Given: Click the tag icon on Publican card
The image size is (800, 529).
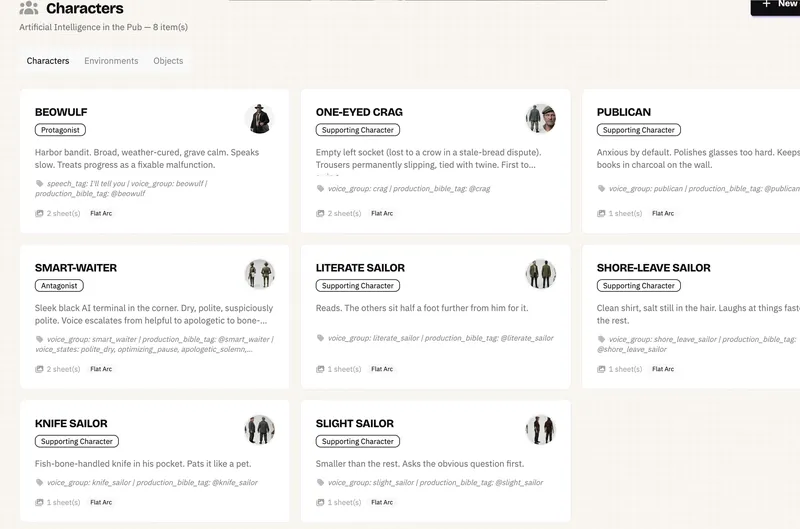Looking at the screenshot, I should pos(602,188).
